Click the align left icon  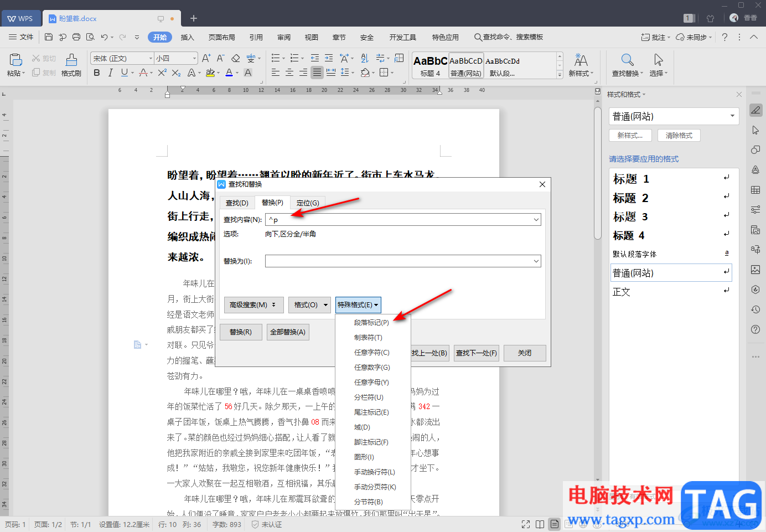[276, 73]
